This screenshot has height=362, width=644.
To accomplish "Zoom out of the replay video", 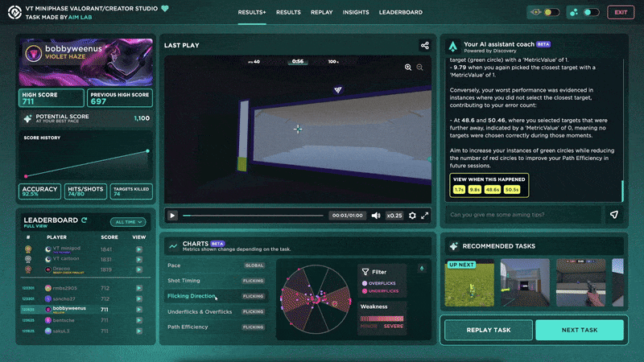I will 419,68.
